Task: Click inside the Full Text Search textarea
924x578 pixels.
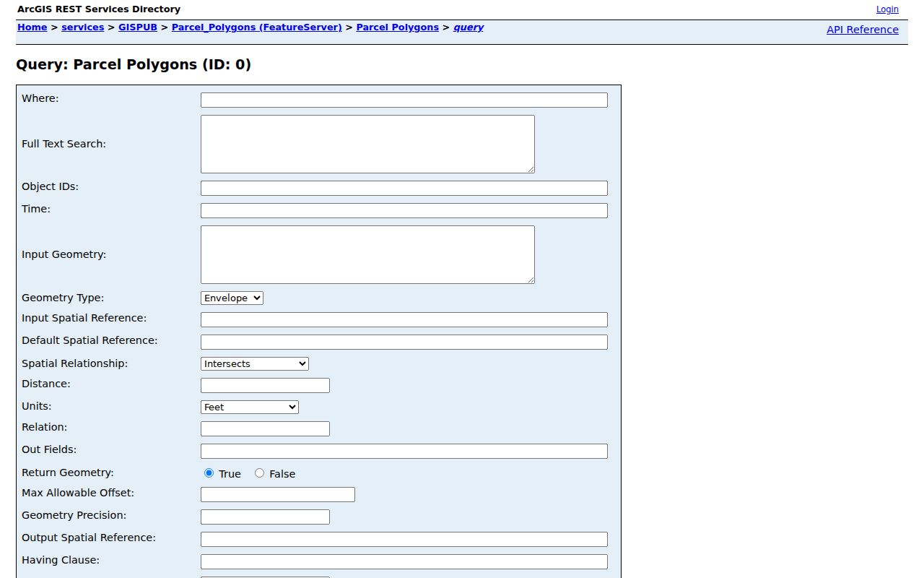Action: [367, 144]
